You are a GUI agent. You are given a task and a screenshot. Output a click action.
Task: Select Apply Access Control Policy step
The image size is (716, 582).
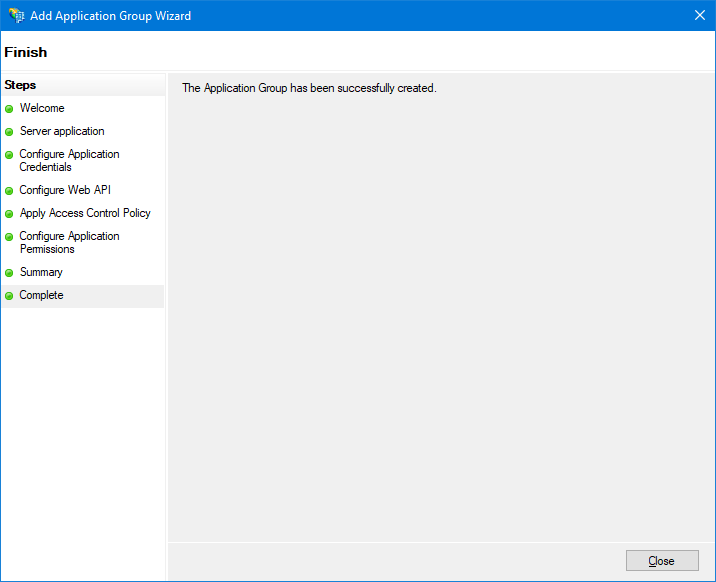pos(85,213)
